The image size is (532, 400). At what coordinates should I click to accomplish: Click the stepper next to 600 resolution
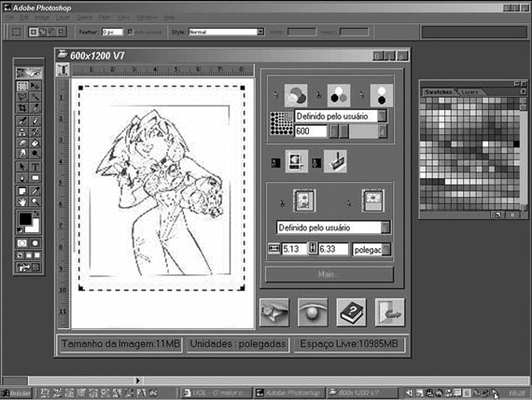pos(333,131)
